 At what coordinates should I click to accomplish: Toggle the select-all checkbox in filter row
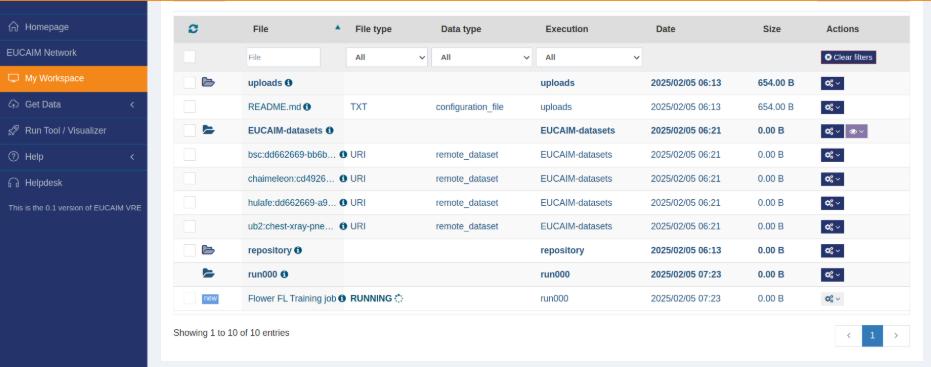pos(189,57)
